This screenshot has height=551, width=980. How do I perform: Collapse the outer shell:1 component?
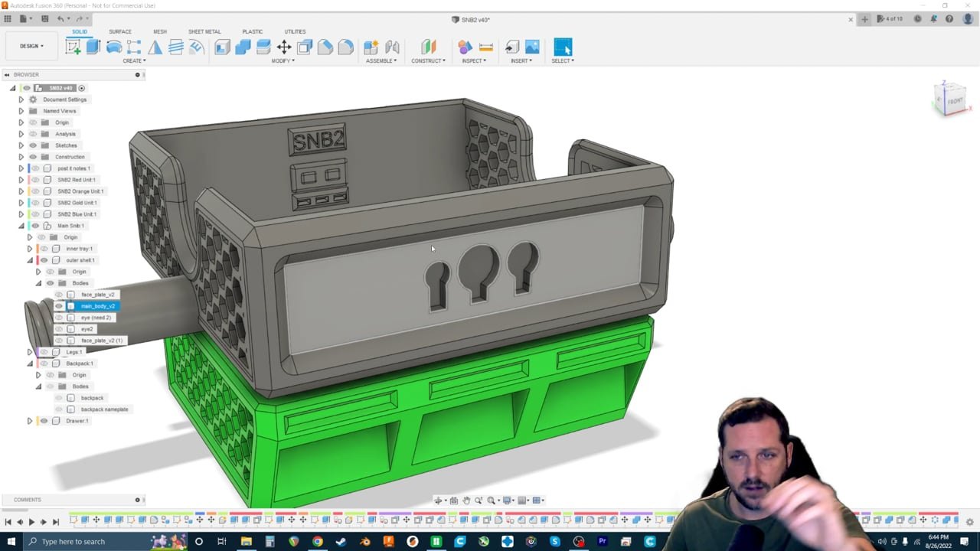tap(30, 260)
